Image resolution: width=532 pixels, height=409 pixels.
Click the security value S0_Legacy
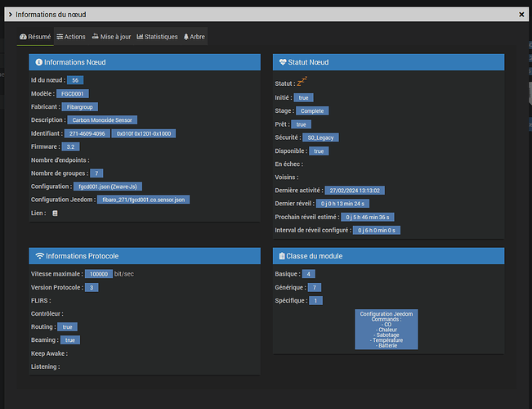[x=320, y=137]
